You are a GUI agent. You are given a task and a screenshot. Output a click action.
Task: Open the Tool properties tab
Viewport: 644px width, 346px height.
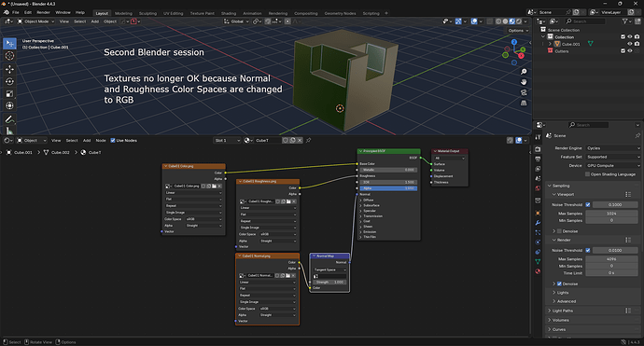[538, 137]
